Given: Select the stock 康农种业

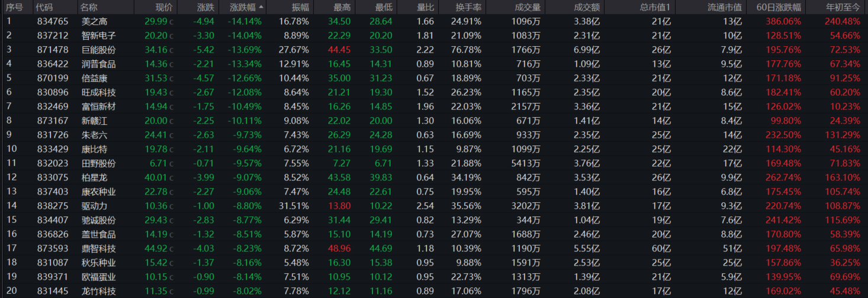Looking at the screenshot, I should click(x=99, y=192).
